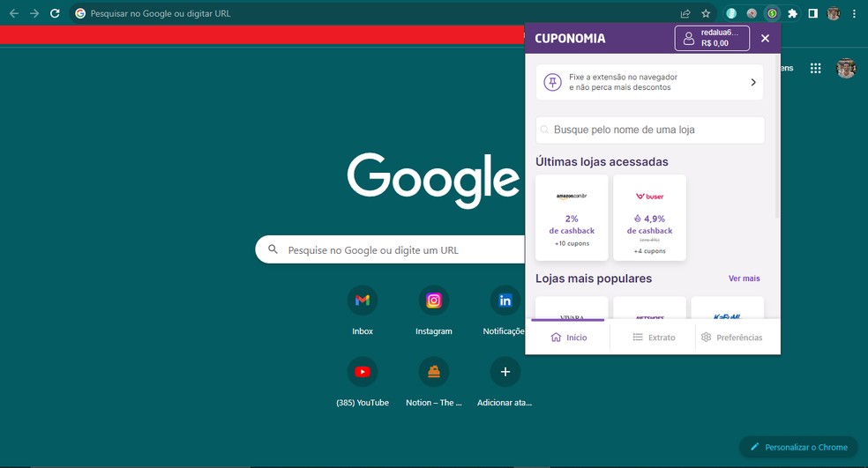Click the "Lojas mais populares" heading
Viewport: 868px width, 468px height.
tap(594, 279)
